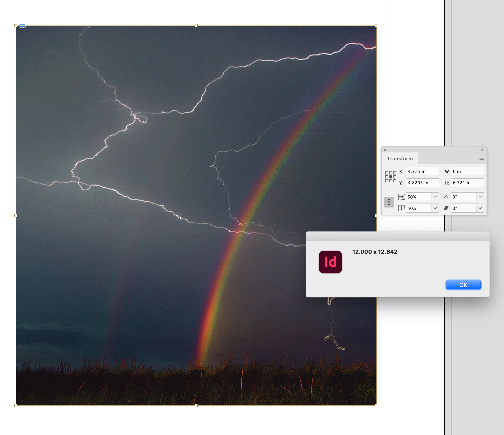Open Rotation Angle dropdown
Viewport: 504px width, 435px height.
[x=480, y=197]
